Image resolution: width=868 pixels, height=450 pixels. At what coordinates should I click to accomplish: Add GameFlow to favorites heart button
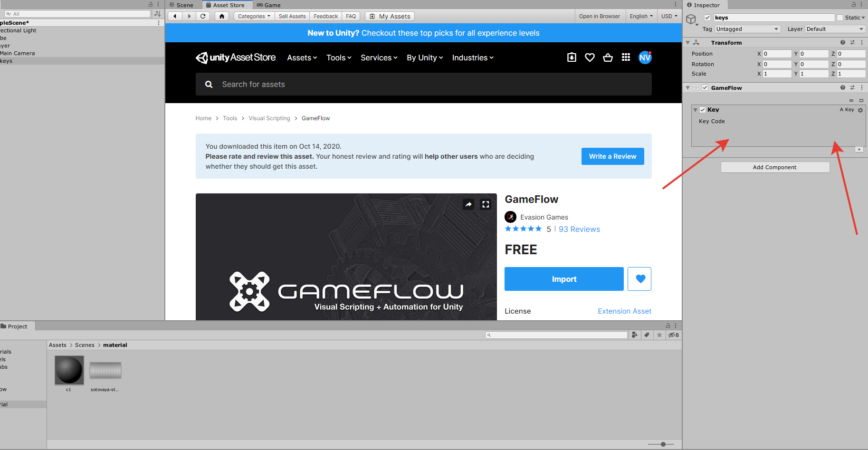639,279
